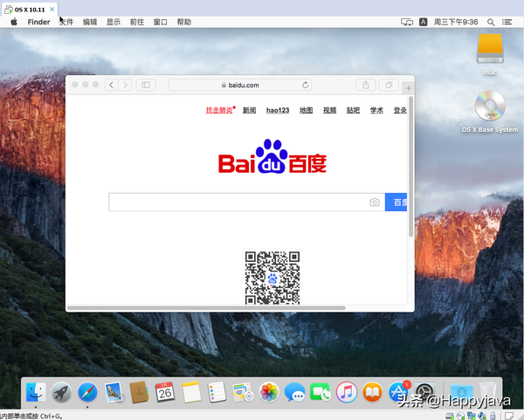Image resolution: width=524 pixels, height=420 pixels.
Task: Click Safari address bar baidu.com
Action: pyautogui.click(x=240, y=85)
